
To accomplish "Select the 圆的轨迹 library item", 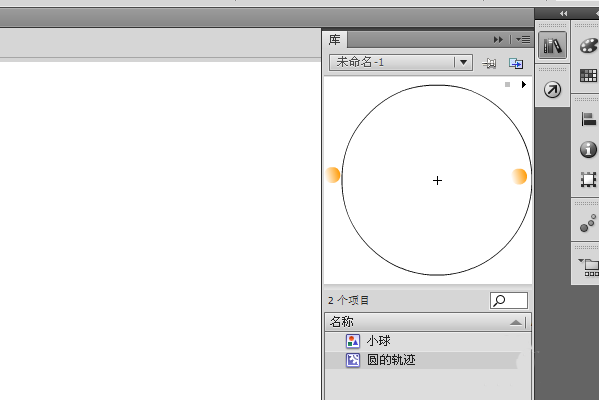I will click(x=428, y=360).
